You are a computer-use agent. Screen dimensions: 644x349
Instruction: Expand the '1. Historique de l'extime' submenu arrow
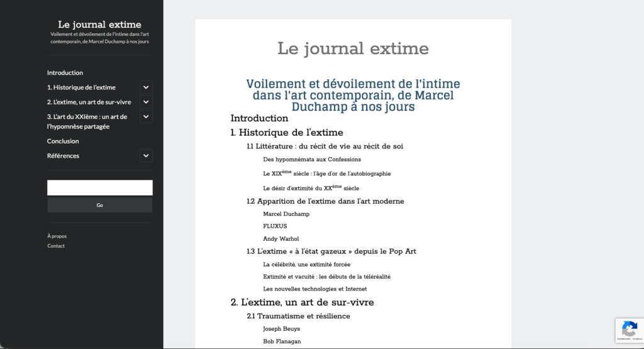pyautogui.click(x=145, y=87)
